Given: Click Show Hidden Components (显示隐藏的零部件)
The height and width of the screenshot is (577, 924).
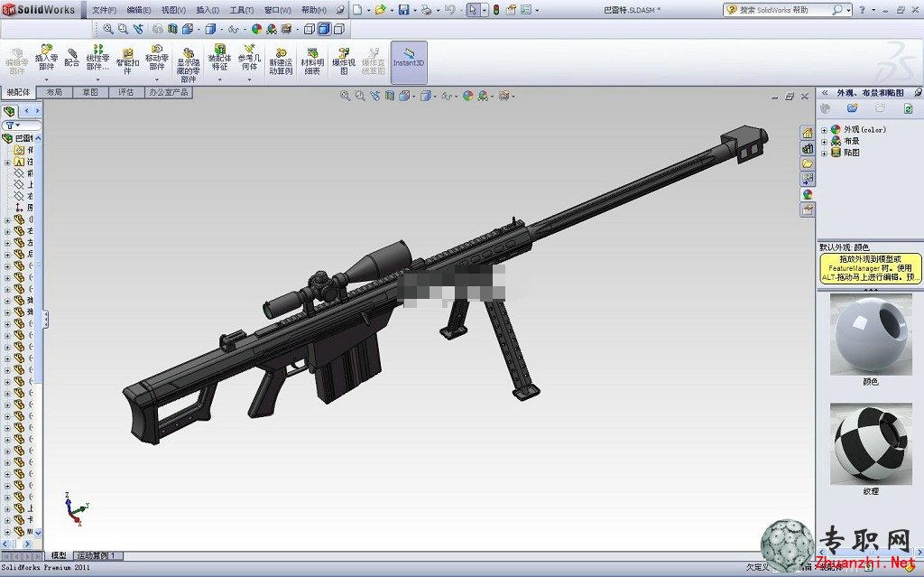Looking at the screenshot, I should (x=188, y=65).
